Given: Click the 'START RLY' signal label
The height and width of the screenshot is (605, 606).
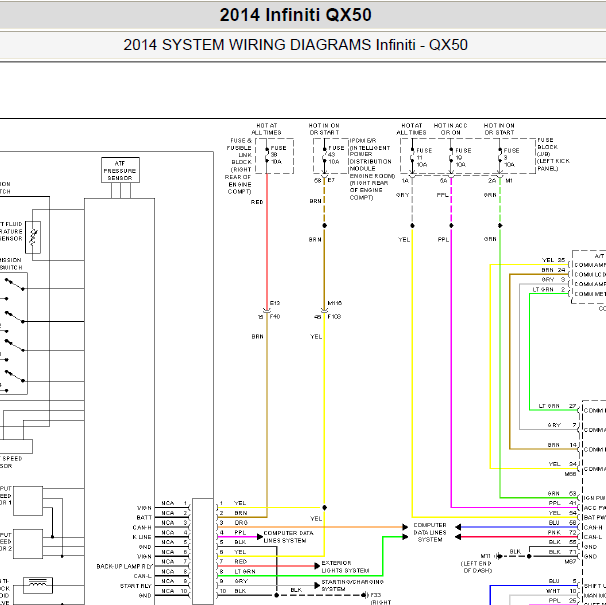Looking at the screenshot, I should (x=136, y=586).
